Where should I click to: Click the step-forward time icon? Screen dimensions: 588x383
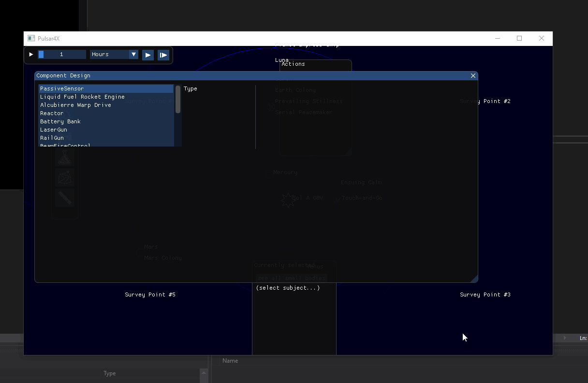(163, 55)
